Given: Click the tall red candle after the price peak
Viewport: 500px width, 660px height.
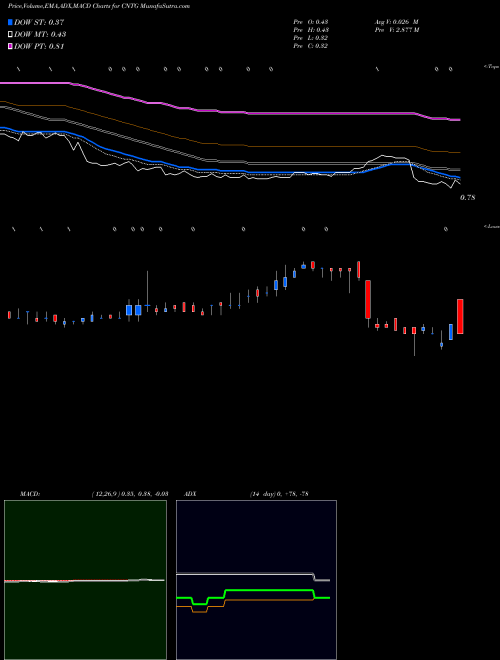Looking at the screenshot, I should point(368,299).
